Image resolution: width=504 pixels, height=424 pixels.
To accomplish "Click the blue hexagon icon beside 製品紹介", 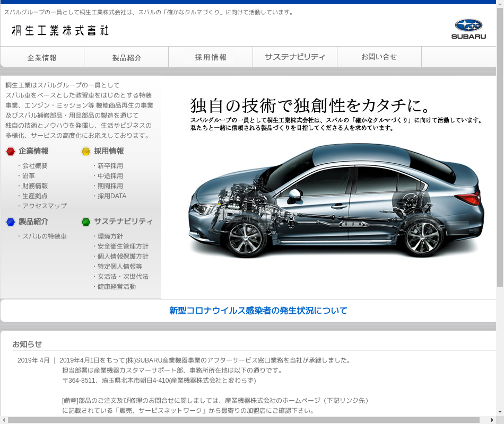I will [x=11, y=222].
